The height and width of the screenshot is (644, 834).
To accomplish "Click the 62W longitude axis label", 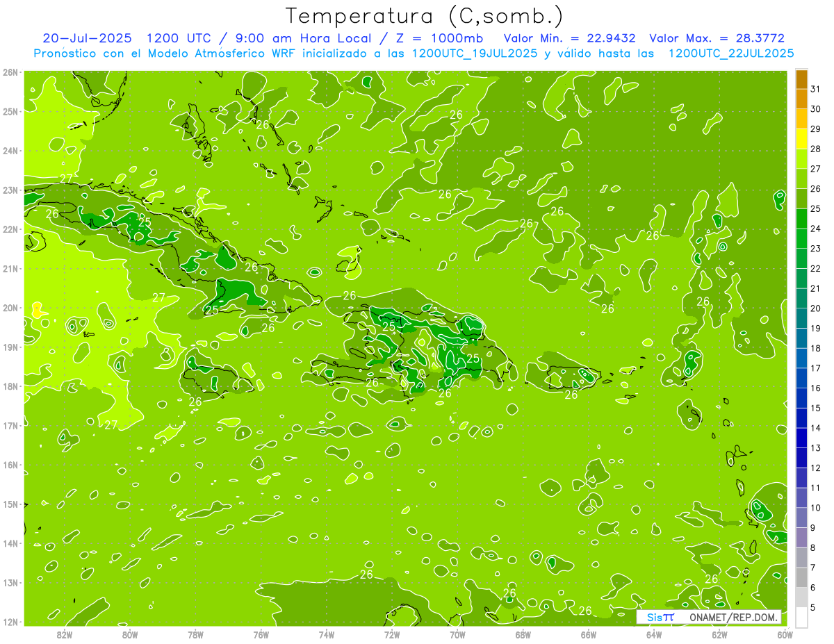I will point(719,634).
